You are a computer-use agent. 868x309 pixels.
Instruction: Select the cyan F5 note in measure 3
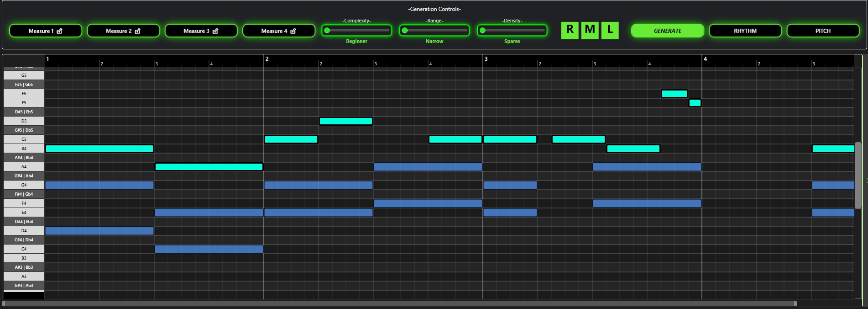(675, 94)
